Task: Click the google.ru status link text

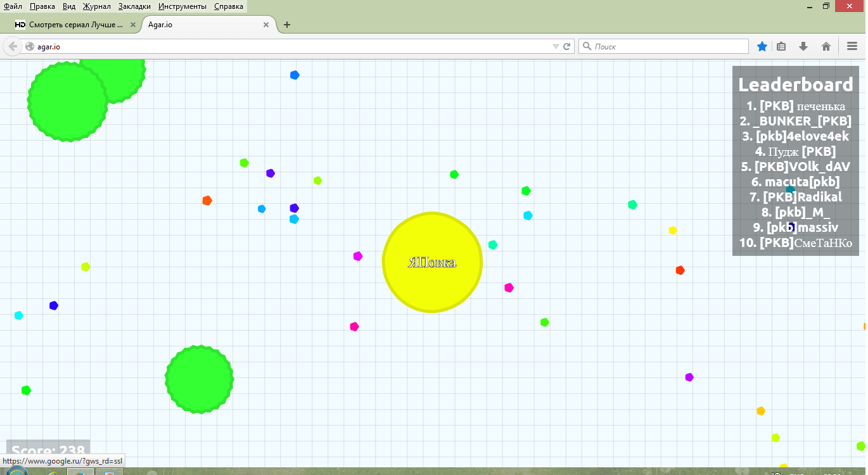Action: [x=63, y=461]
